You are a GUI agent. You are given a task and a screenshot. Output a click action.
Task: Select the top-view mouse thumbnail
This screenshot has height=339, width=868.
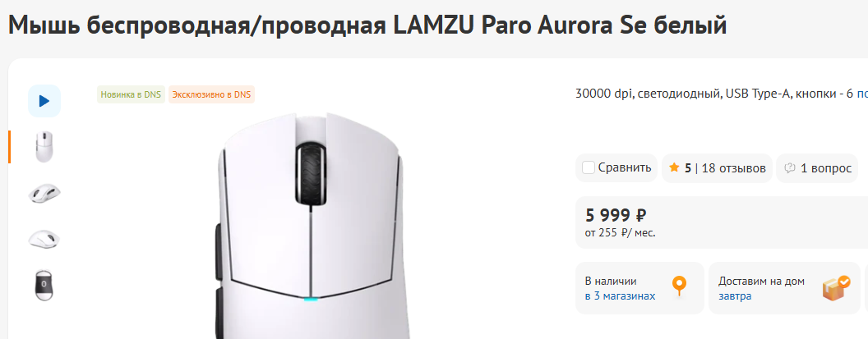[44, 147]
